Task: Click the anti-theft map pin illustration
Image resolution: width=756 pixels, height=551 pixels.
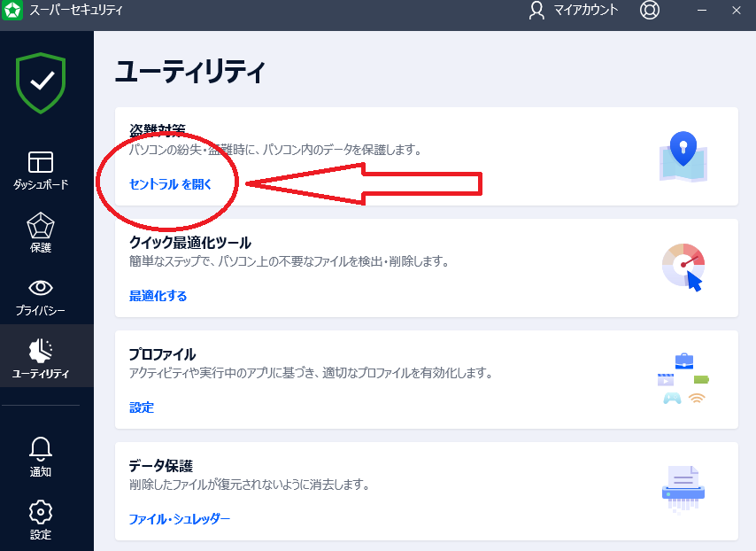Action: click(683, 157)
